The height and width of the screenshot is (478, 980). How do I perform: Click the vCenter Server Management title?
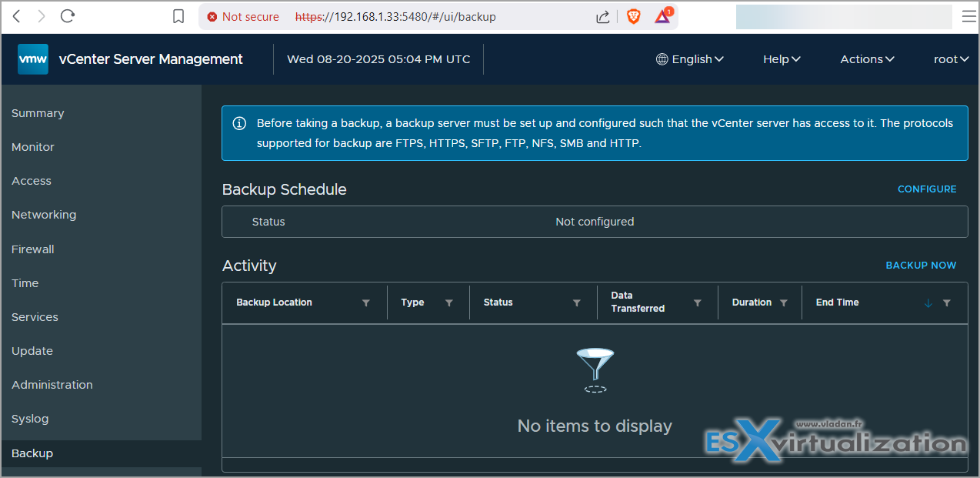pyautogui.click(x=151, y=59)
